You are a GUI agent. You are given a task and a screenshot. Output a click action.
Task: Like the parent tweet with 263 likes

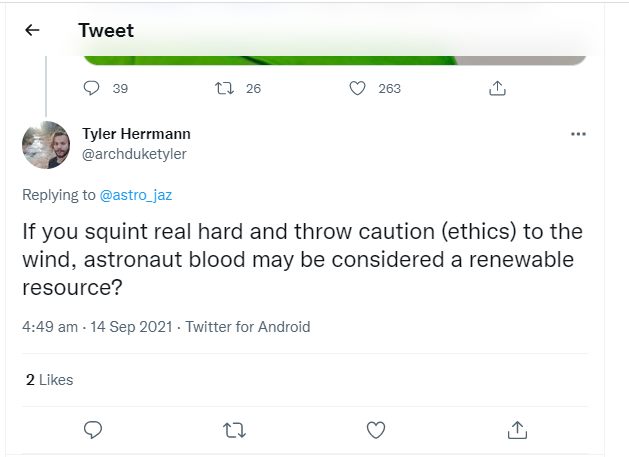tap(357, 88)
